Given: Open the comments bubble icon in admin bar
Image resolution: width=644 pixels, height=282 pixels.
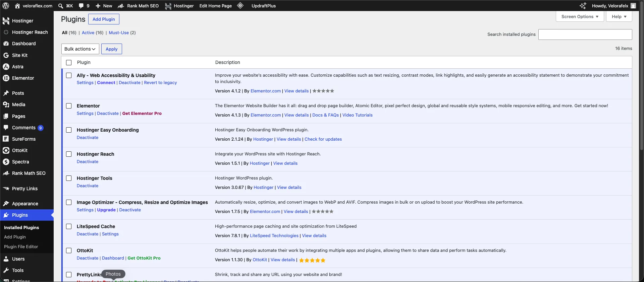Looking at the screenshot, I should click(x=81, y=6).
